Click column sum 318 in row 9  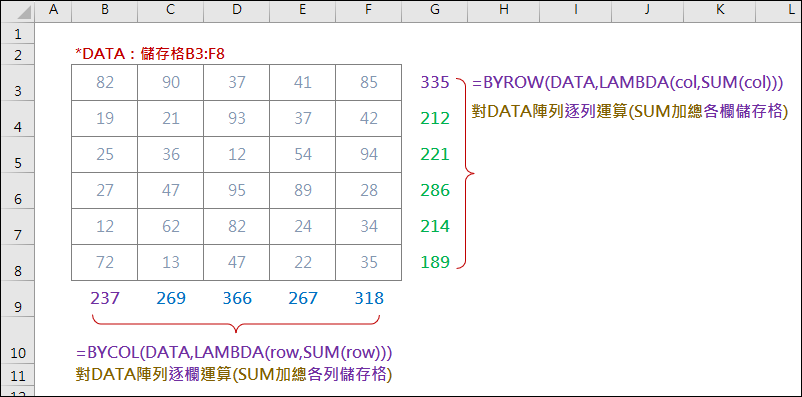(x=369, y=298)
